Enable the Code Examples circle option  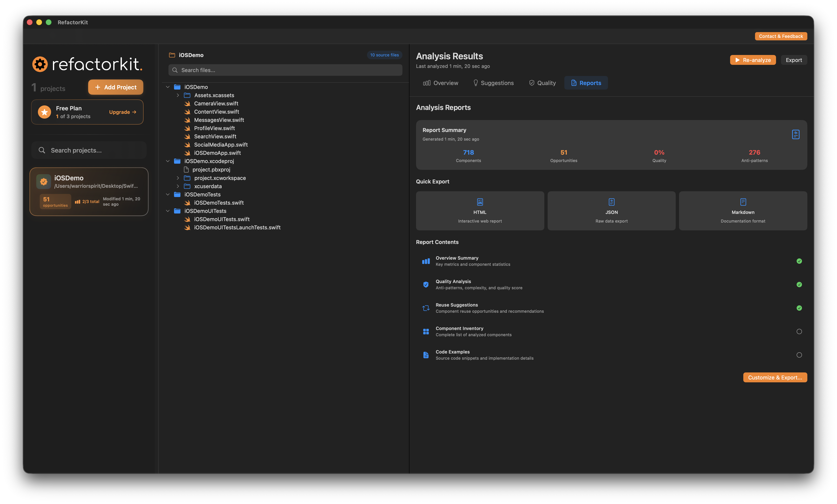799,355
